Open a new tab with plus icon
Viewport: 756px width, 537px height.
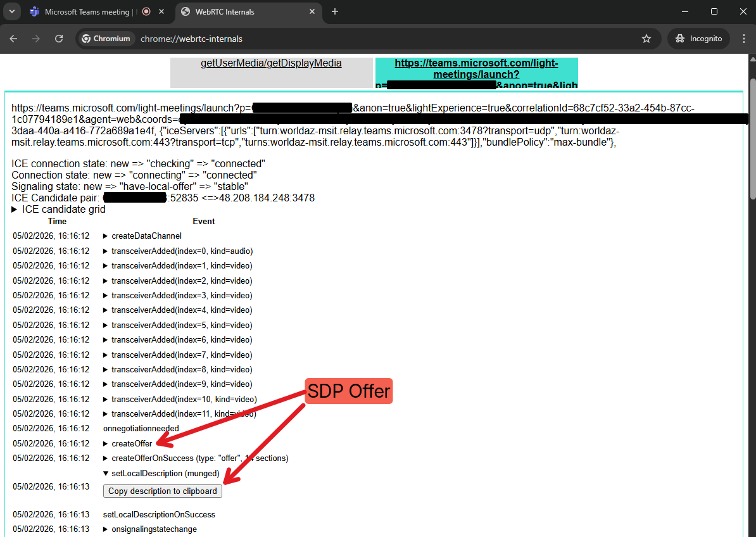[x=335, y=11]
